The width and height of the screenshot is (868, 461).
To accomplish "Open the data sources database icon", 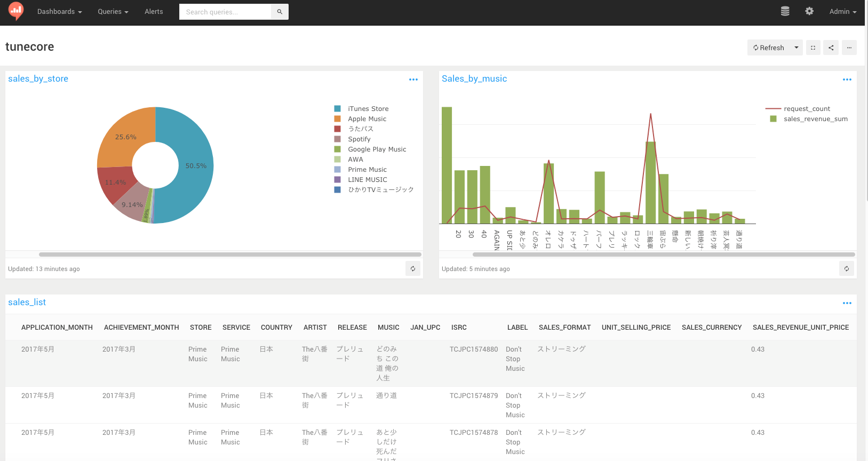I will [x=785, y=11].
